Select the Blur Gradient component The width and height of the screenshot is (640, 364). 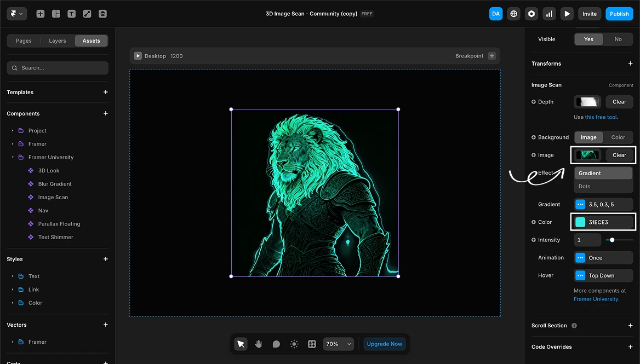click(x=55, y=184)
